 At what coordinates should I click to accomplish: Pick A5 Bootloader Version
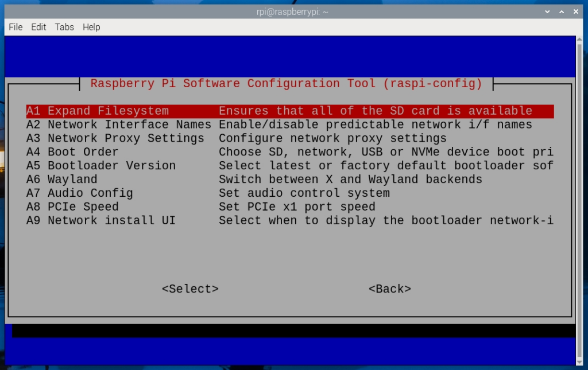tap(290, 166)
